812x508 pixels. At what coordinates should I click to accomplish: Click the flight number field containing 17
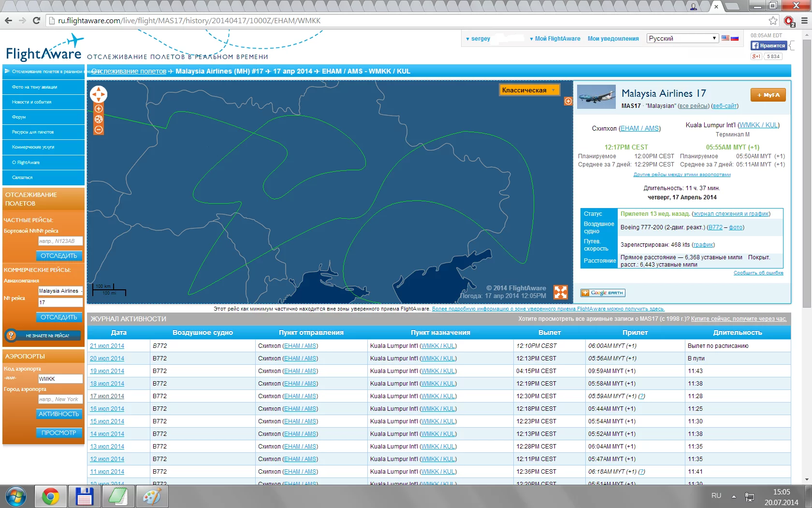(x=60, y=302)
